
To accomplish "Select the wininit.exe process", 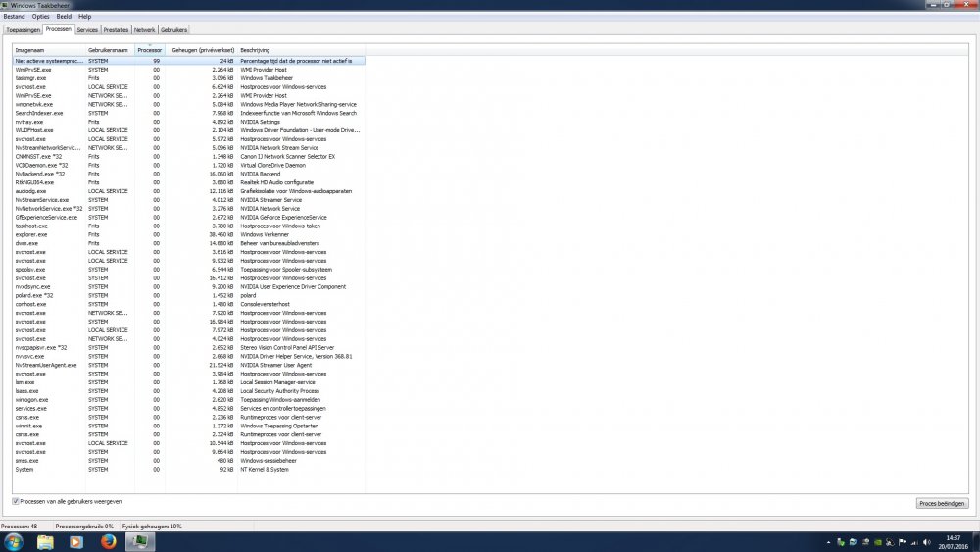I will coord(189,426).
